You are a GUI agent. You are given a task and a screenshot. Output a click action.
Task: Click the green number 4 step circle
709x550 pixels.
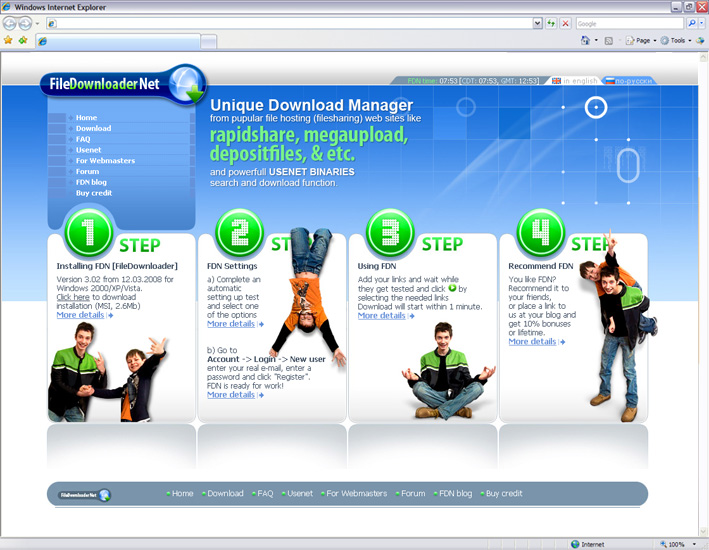pyautogui.click(x=540, y=232)
